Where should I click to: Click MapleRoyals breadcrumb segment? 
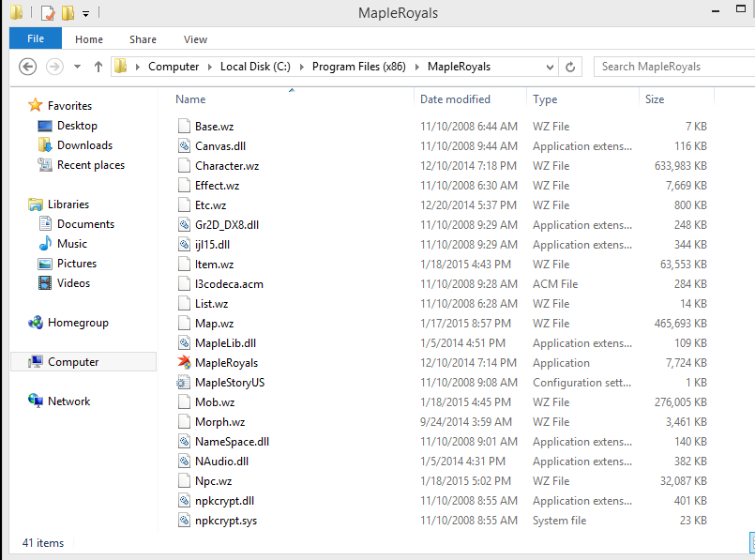459,67
